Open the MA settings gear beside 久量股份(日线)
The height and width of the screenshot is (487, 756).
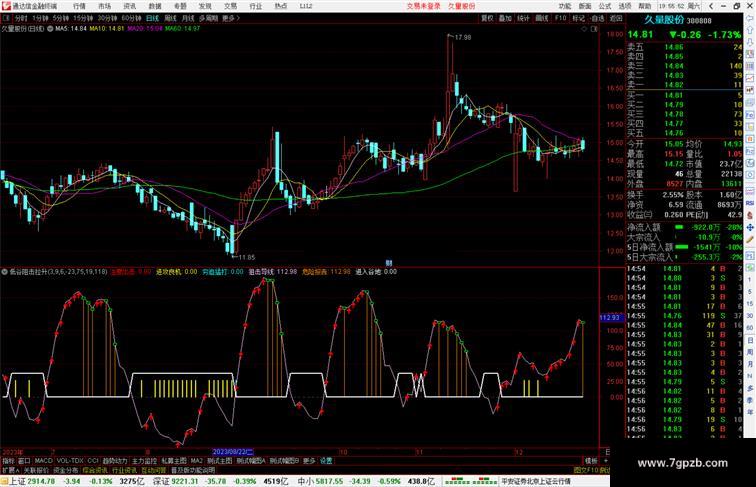[50, 29]
